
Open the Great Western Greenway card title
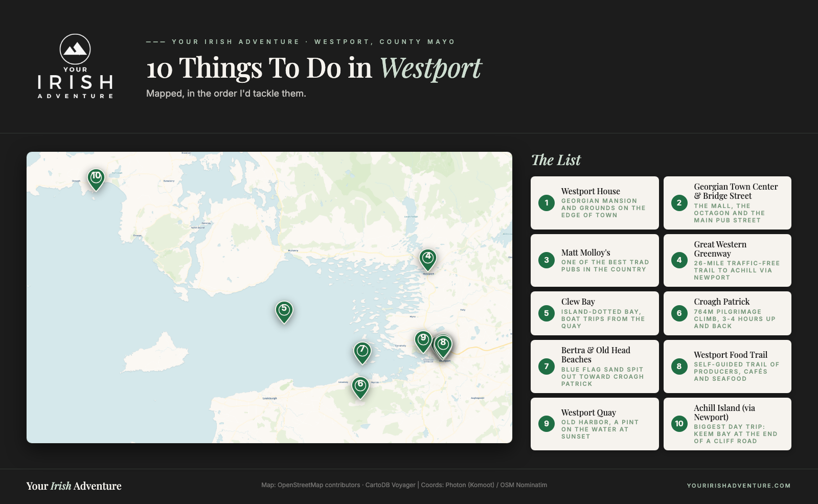click(x=720, y=249)
